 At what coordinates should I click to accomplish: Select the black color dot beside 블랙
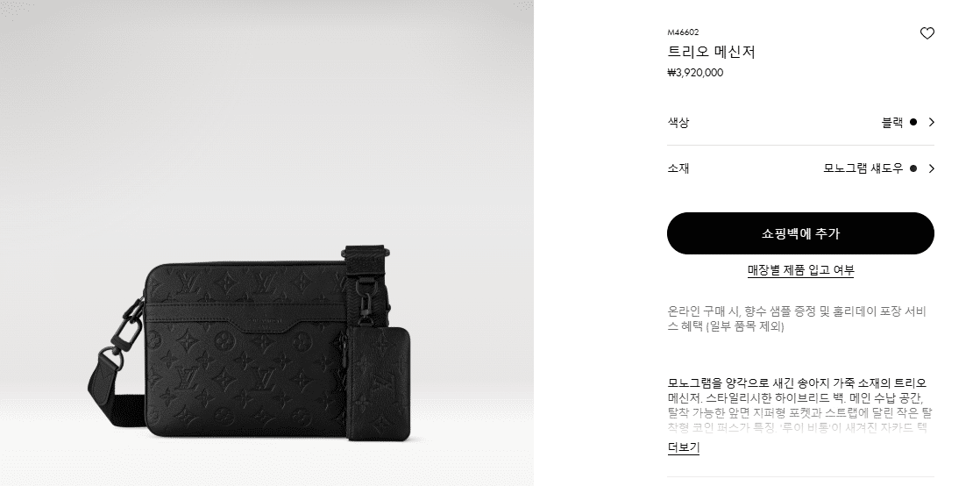point(913,122)
